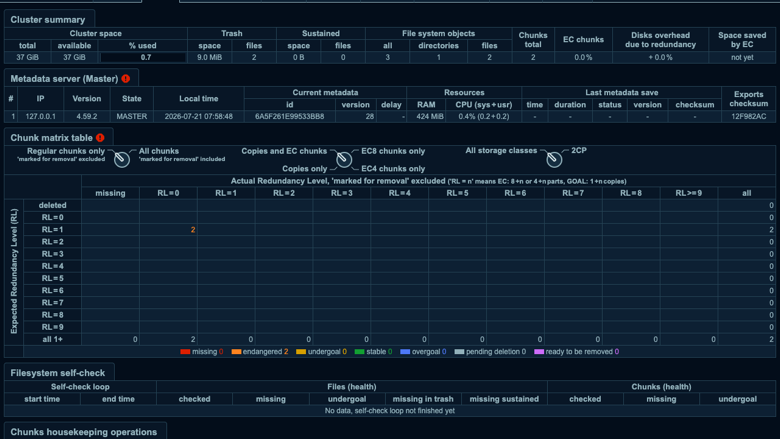Click red 'missing' legend swatch
Image resolution: width=780 pixels, height=439 pixels.
pos(185,351)
